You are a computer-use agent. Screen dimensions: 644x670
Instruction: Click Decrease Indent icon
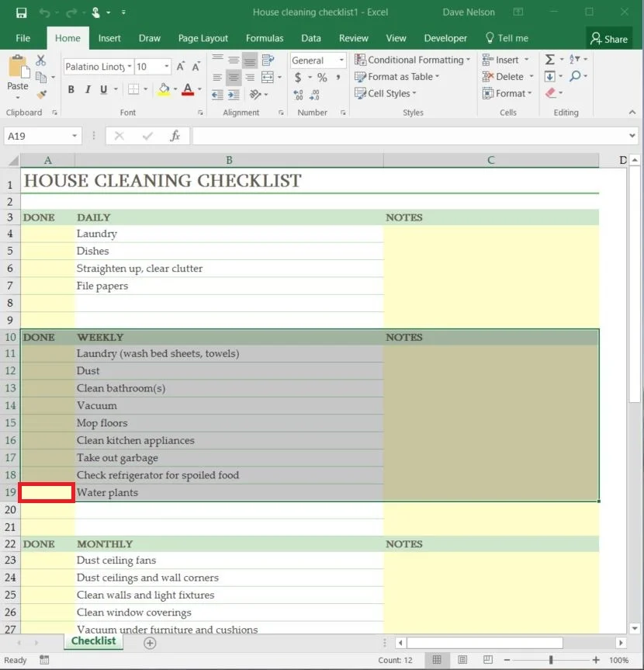(217, 95)
